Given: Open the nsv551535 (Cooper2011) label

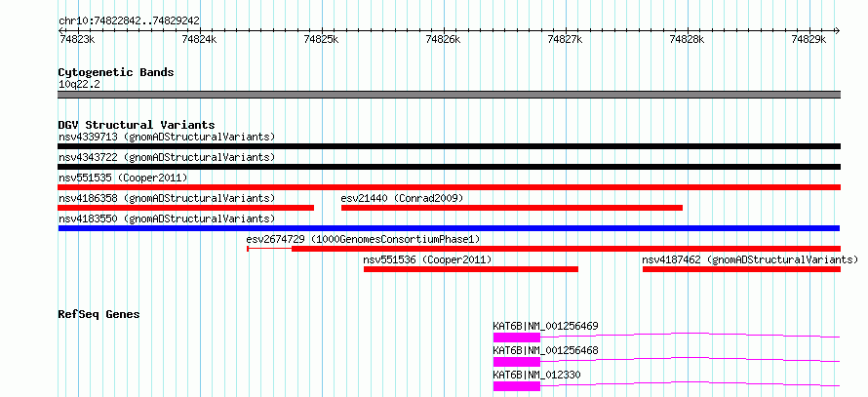Looking at the screenshot, I should (123, 178).
